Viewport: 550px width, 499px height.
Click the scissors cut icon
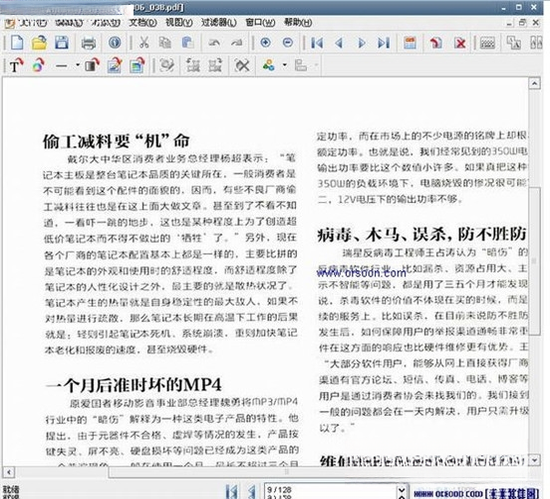(144, 43)
